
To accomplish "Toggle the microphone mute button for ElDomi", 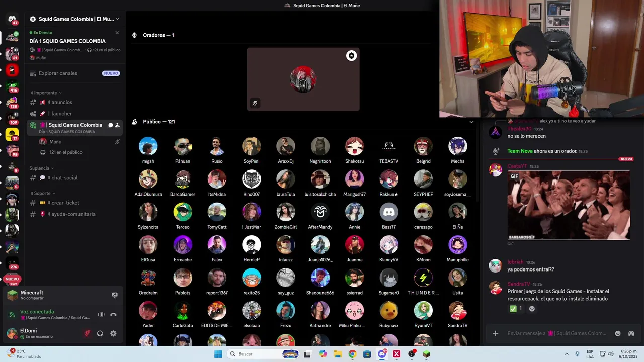I will click(x=87, y=333).
